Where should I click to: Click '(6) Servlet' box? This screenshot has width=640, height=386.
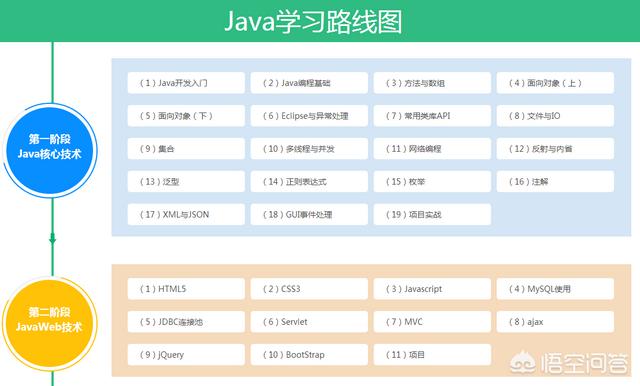pos(309,322)
